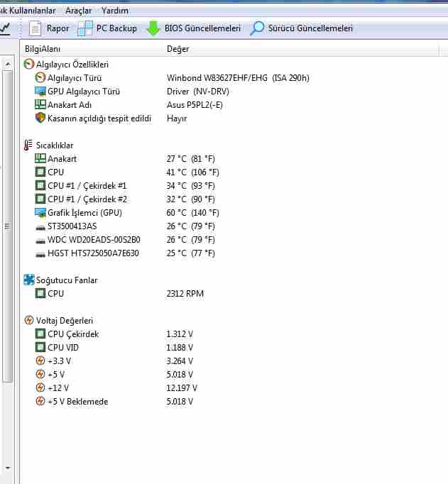
Task: Click the left panel scrollbar up arrow
Action: point(9,64)
